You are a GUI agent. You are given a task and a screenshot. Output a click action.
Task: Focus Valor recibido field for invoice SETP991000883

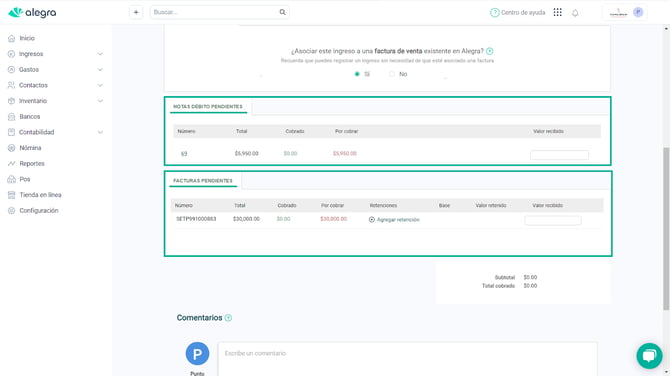click(x=552, y=220)
